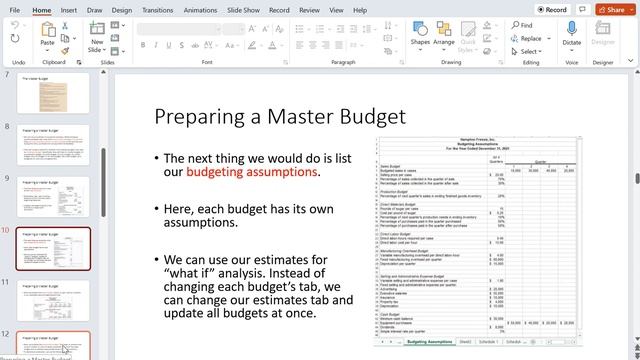640x360 pixels.
Task: Click the Cut scissors icon
Action: (65, 26)
